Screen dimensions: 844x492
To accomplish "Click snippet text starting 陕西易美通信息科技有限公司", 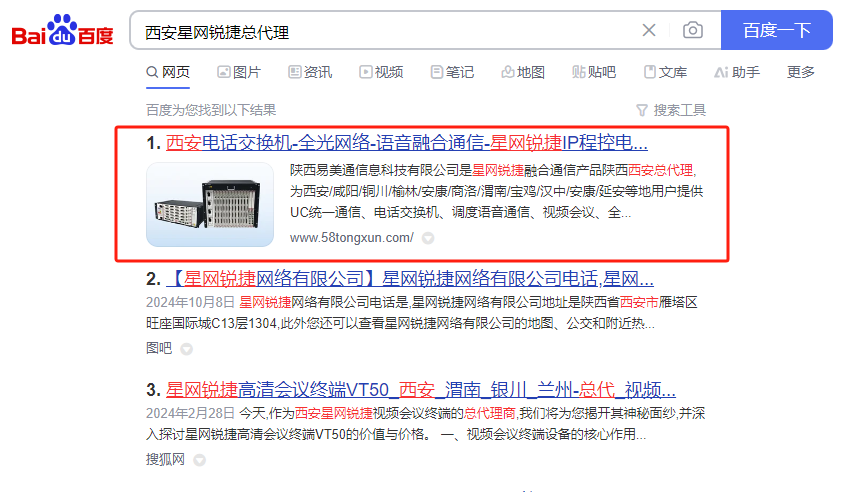I will pyautogui.click(x=496, y=191).
